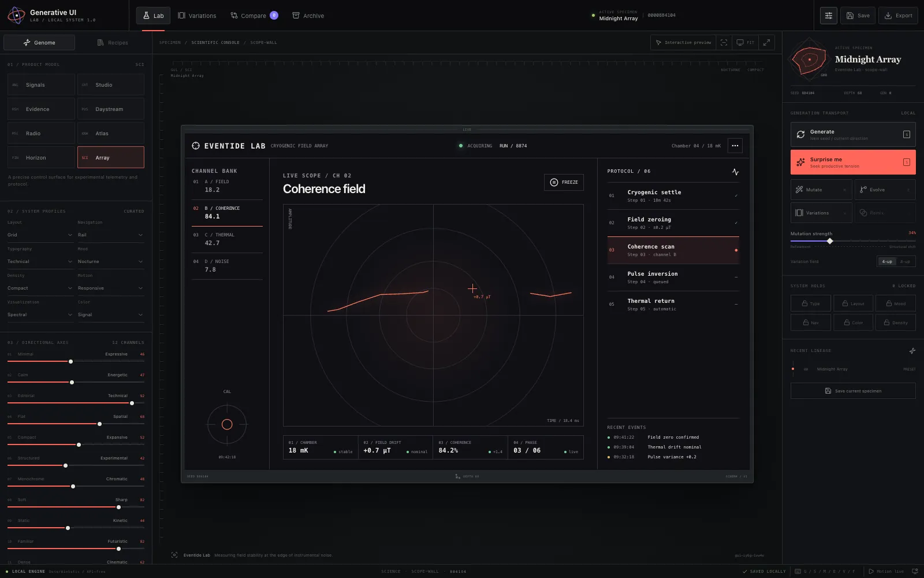The height and width of the screenshot is (578, 924).
Task: Click the Midnight Array radar chart thumbnail
Action: (810, 59)
